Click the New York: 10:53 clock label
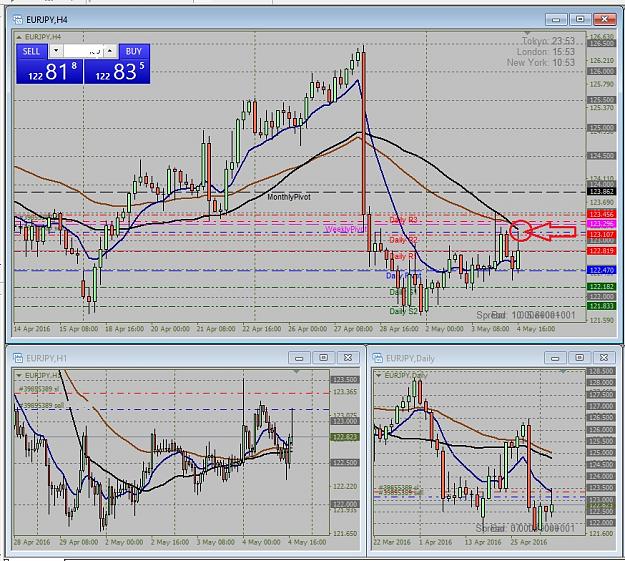 click(541, 63)
